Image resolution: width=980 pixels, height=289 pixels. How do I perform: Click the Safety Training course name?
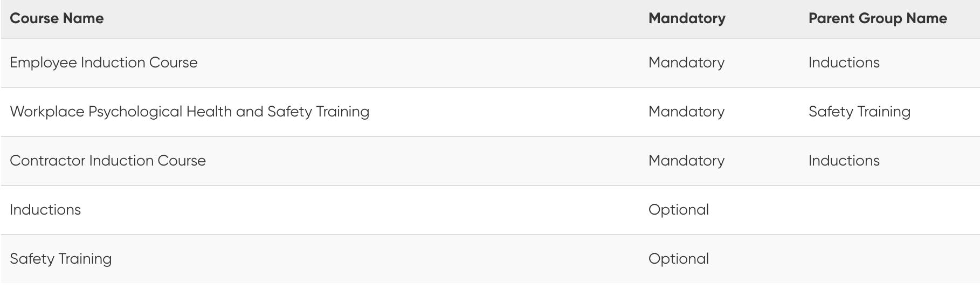click(x=61, y=259)
